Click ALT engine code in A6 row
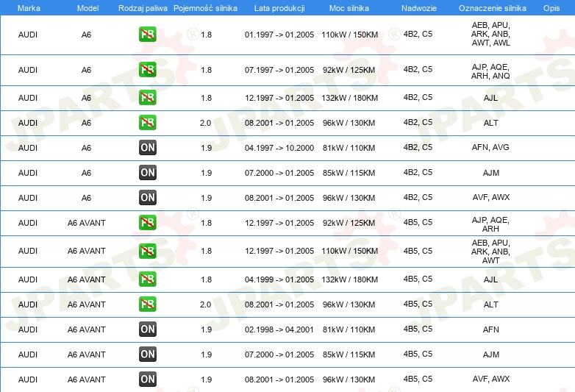575x392 pixels. [490, 123]
